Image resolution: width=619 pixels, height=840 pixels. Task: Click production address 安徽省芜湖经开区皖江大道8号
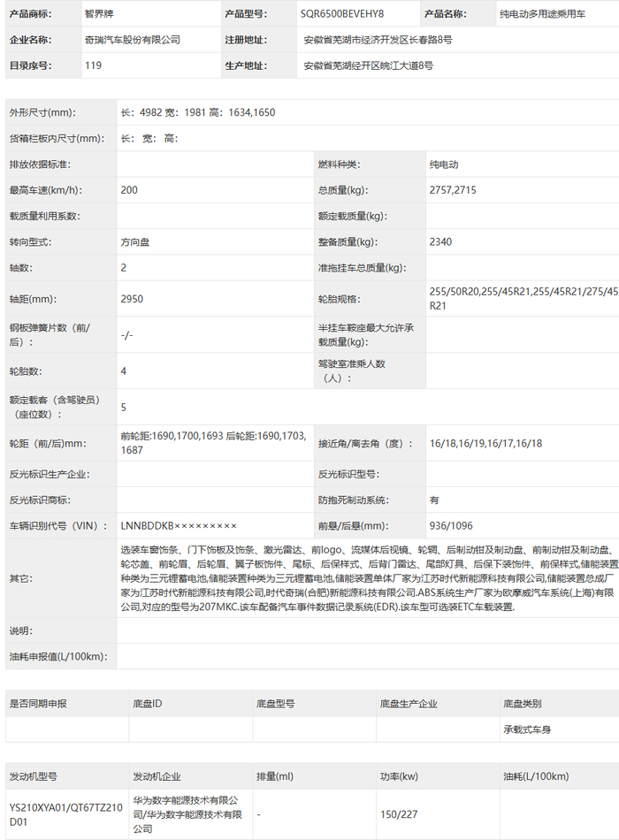point(368,65)
